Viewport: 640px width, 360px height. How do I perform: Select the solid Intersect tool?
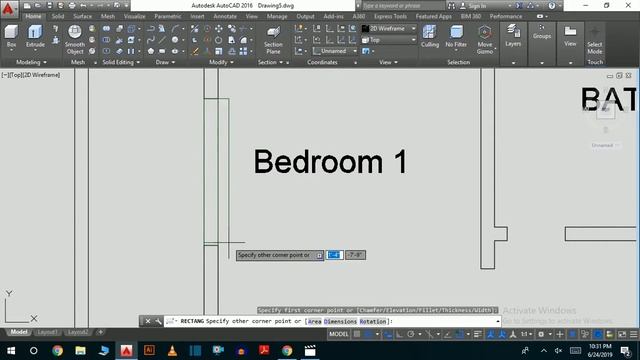[106, 51]
